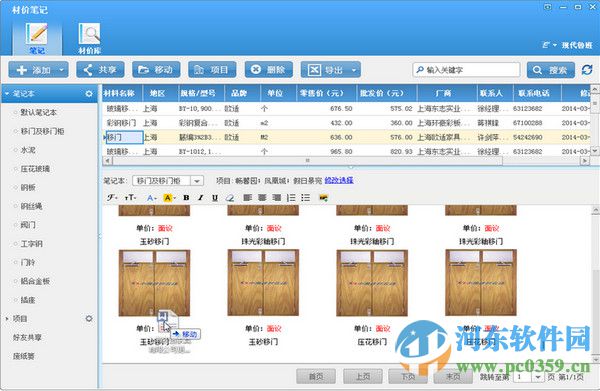Click the 共享 share button
This screenshot has height=391, width=600.
coord(100,70)
